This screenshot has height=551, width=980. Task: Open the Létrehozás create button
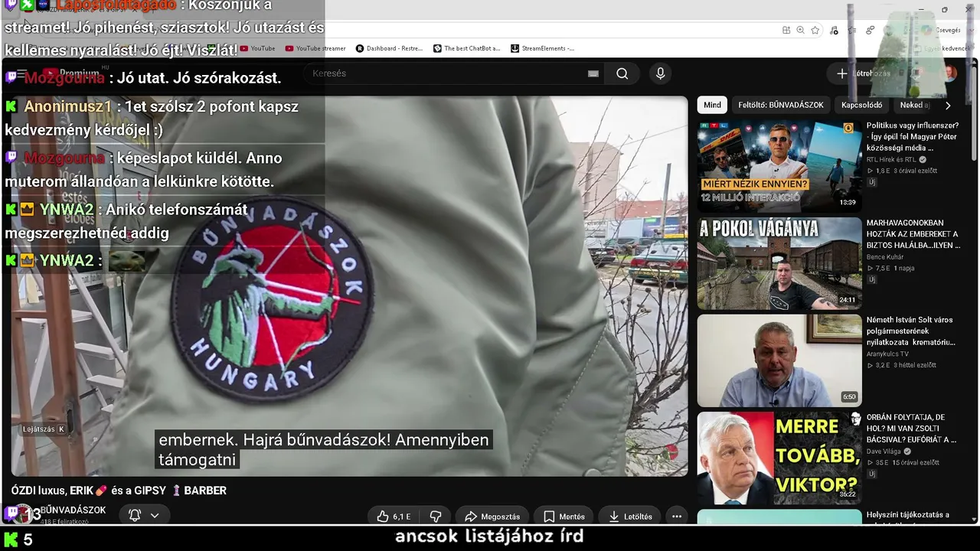point(863,73)
